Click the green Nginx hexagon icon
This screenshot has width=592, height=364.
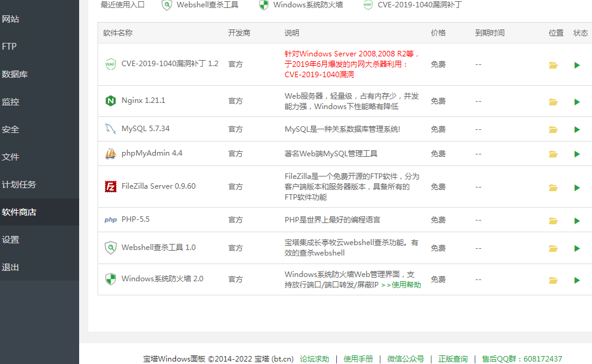point(110,100)
